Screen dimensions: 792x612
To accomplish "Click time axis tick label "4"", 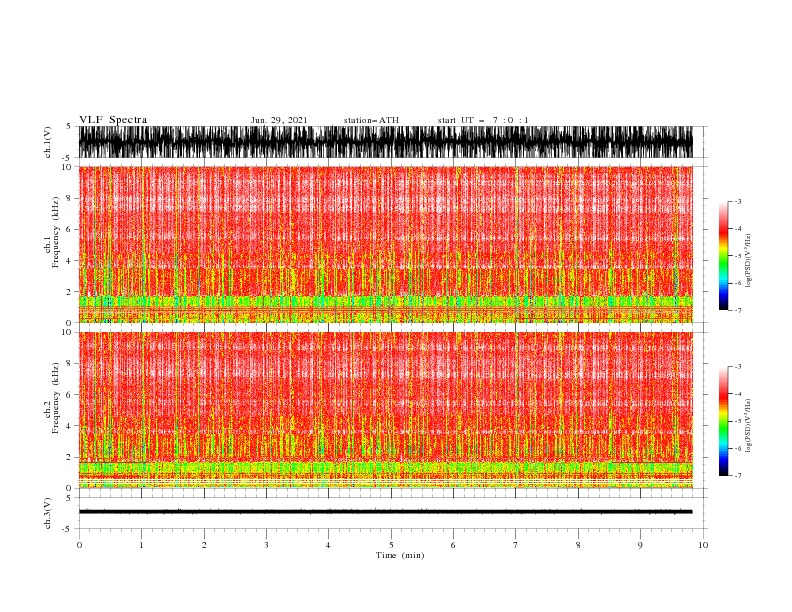I will [328, 545].
